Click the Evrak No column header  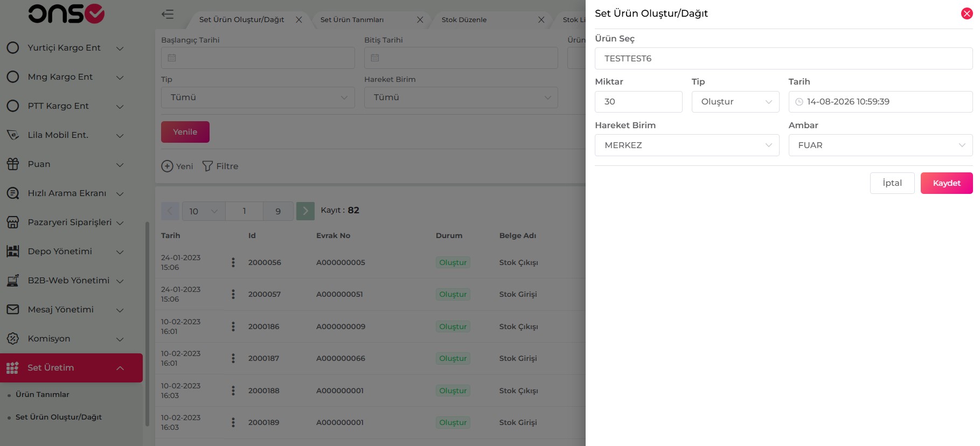(333, 235)
